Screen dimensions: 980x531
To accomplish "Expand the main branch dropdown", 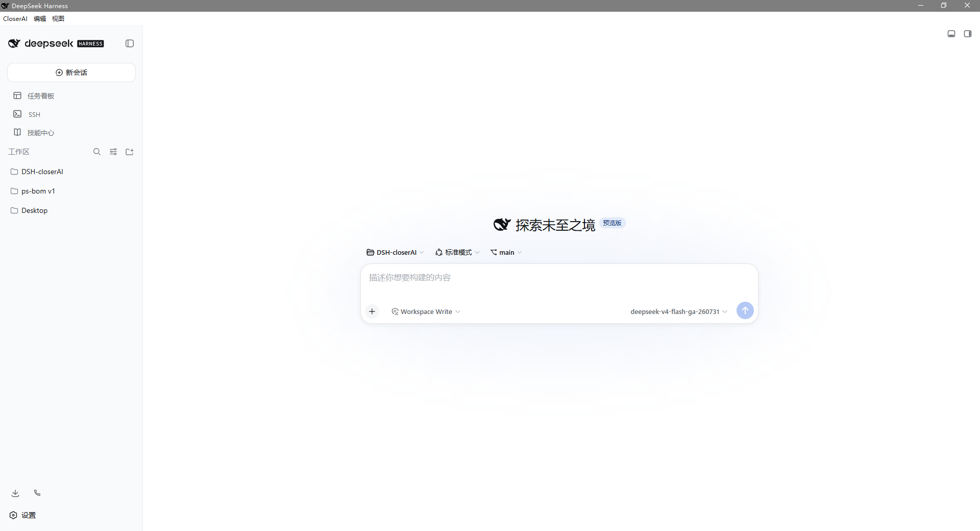I will coord(506,253).
